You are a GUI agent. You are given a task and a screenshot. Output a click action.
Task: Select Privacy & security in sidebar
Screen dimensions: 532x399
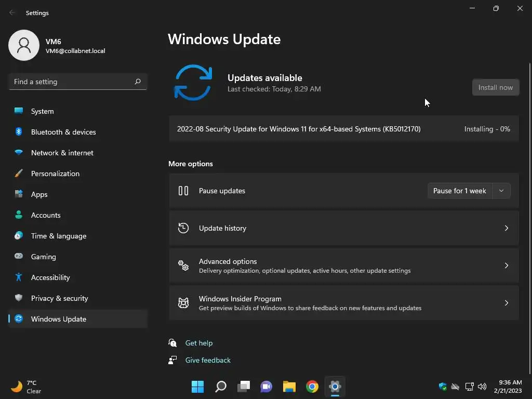(x=78, y=298)
